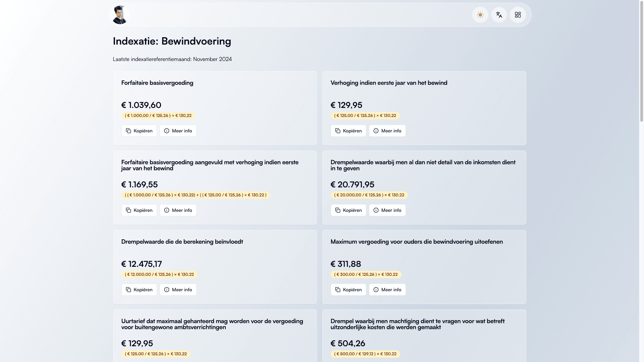Click info icon in € 1.169,55 card
Screen dimensions: 644x362
click(167, 210)
